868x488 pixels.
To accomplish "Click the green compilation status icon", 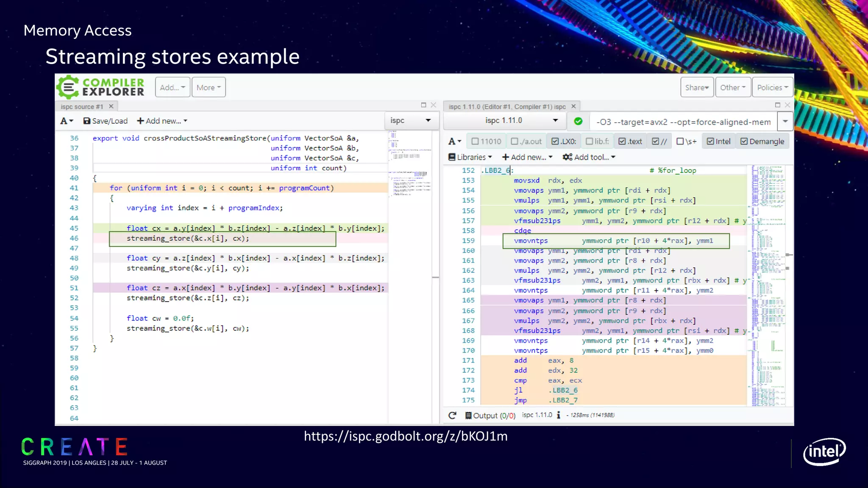I will tap(578, 122).
